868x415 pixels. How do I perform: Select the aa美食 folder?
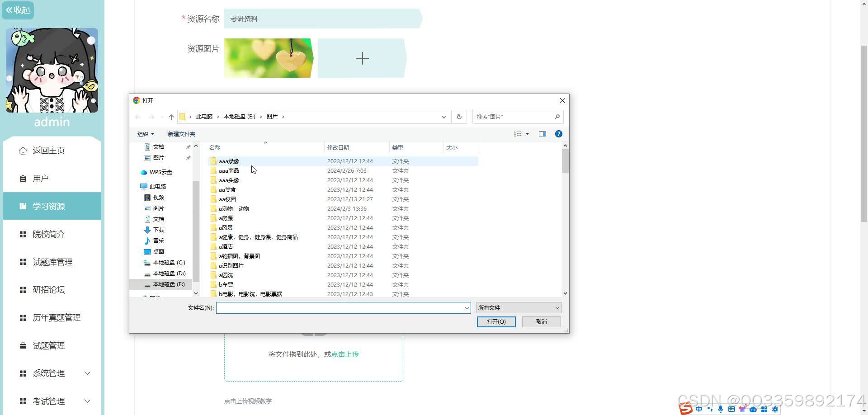pos(344,190)
